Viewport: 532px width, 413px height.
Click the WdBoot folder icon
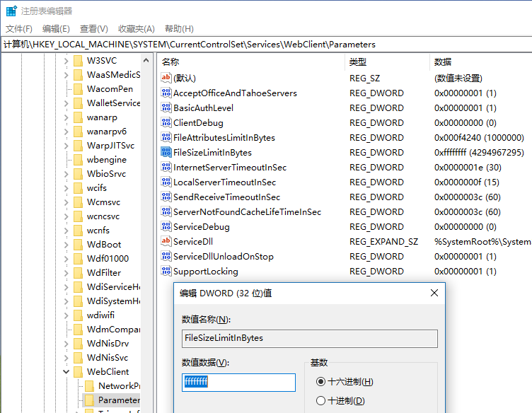[78, 245]
